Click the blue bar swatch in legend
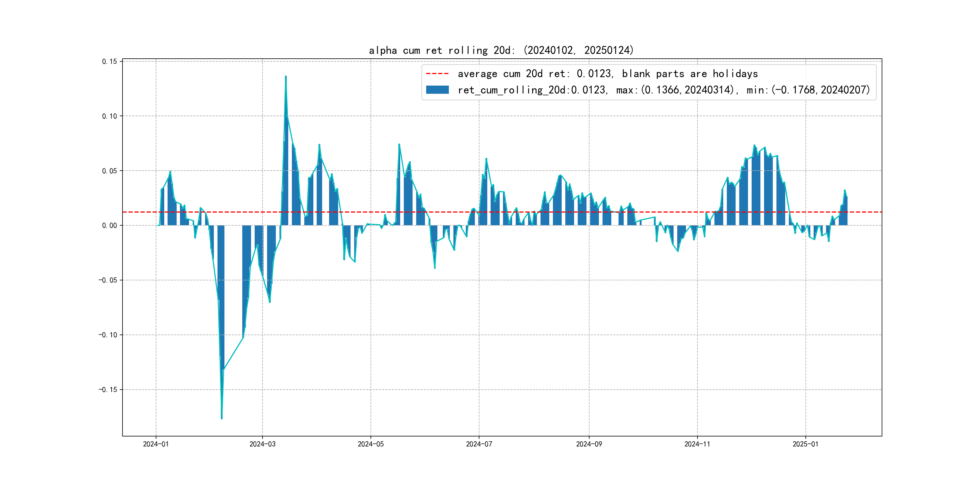980x490 pixels. [x=437, y=90]
